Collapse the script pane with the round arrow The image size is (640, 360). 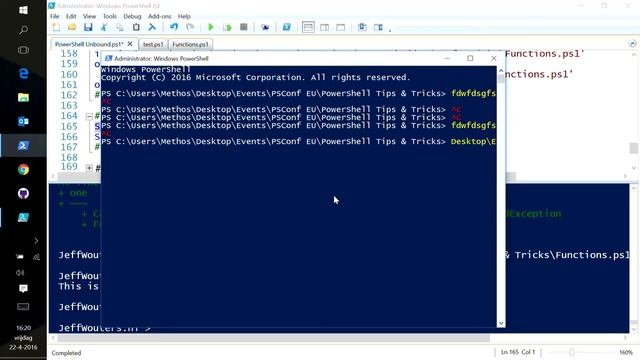[x=633, y=44]
